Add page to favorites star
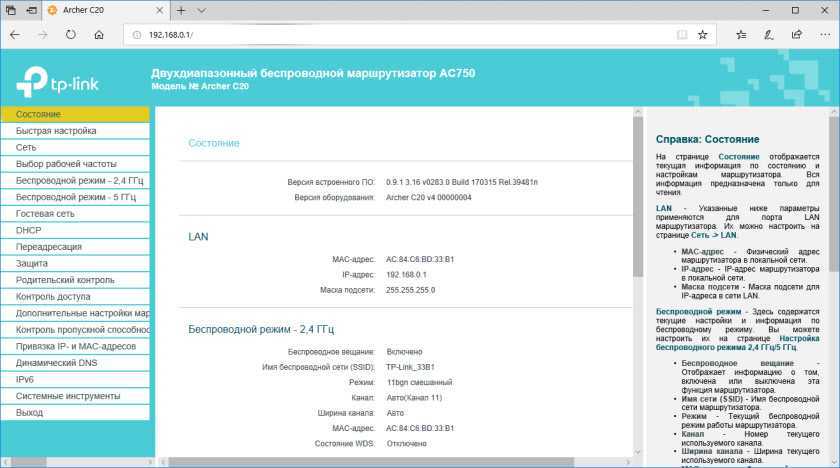840x468 pixels. coord(703,34)
